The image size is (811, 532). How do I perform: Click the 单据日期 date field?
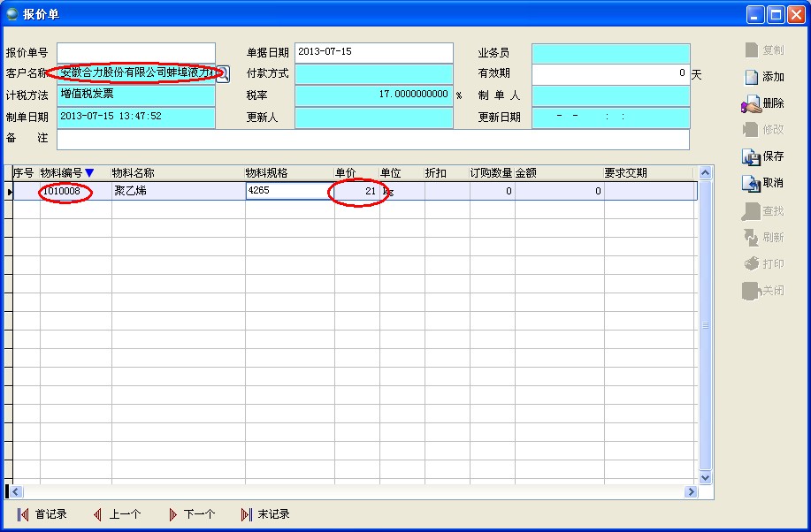point(372,53)
